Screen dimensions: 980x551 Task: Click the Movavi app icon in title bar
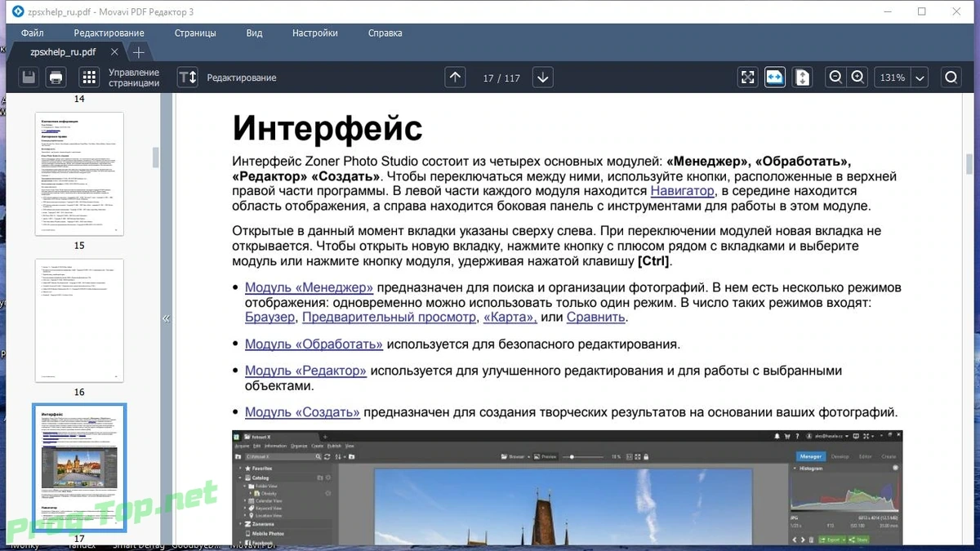(17, 11)
